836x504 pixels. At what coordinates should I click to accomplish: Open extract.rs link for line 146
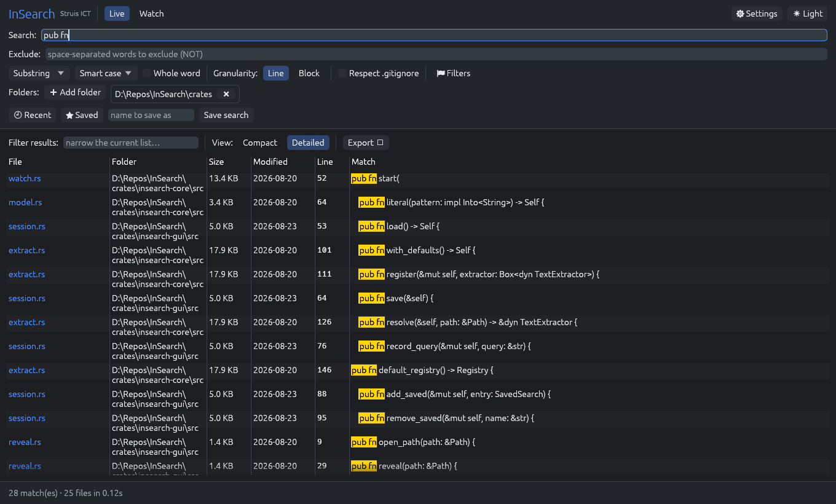[26, 370]
